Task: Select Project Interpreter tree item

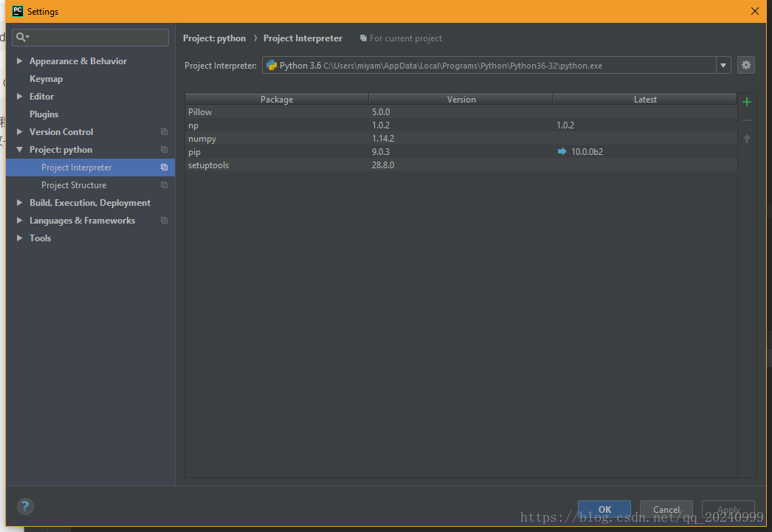Action: tap(91, 167)
